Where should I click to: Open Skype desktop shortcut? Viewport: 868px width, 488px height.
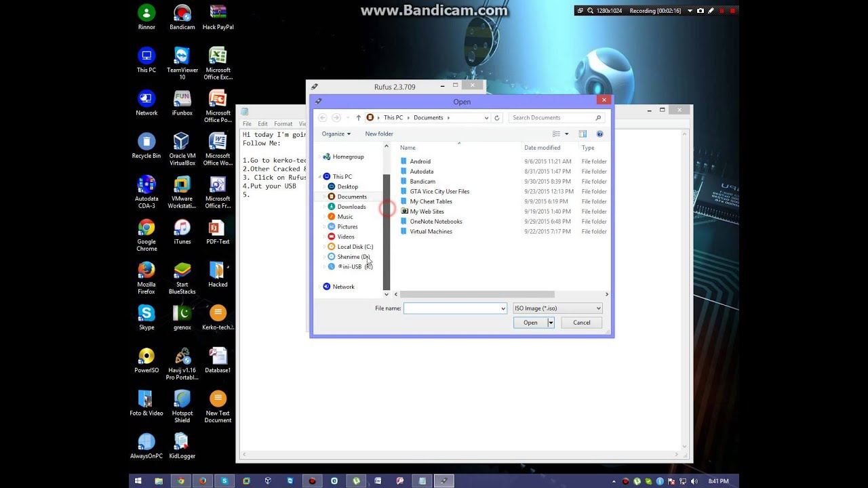tap(146, 317)
